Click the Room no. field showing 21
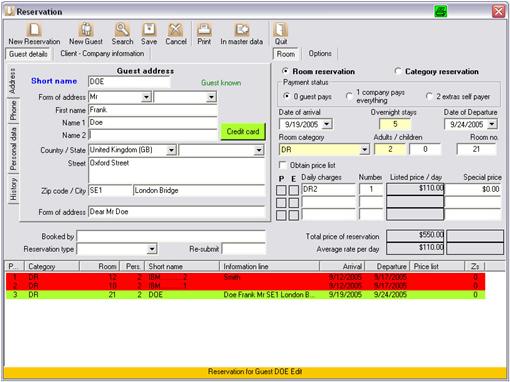Screen dimensions: 510x382 click(476, 149)
